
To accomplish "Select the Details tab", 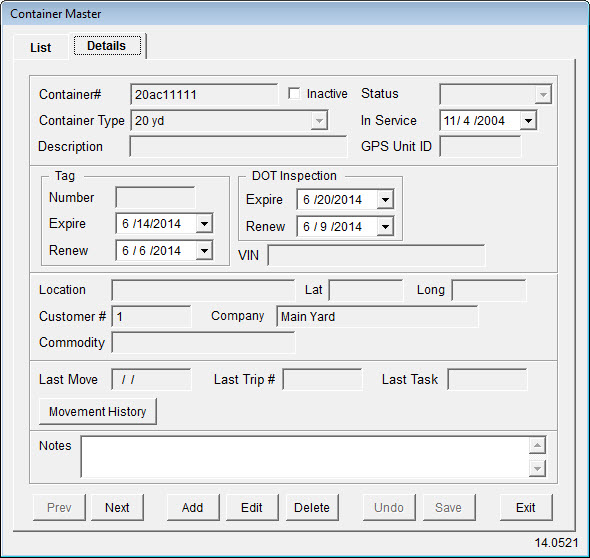I will tap(107, 46).
